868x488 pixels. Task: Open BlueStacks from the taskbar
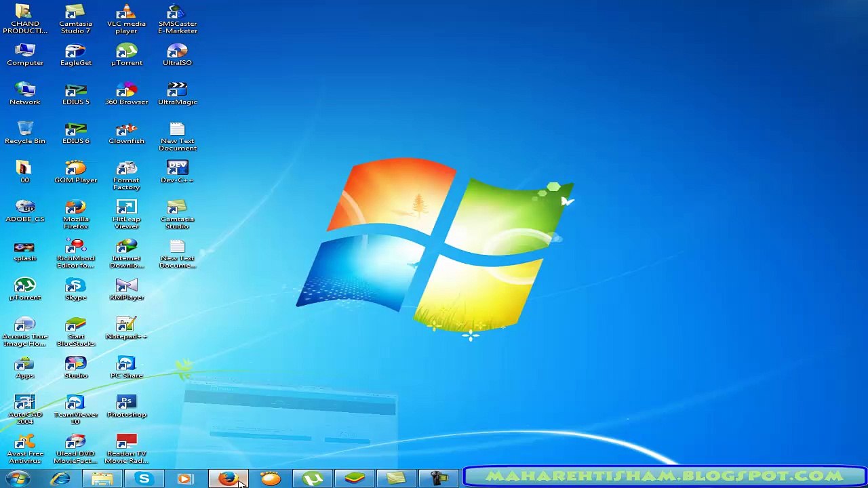[354, 479]
